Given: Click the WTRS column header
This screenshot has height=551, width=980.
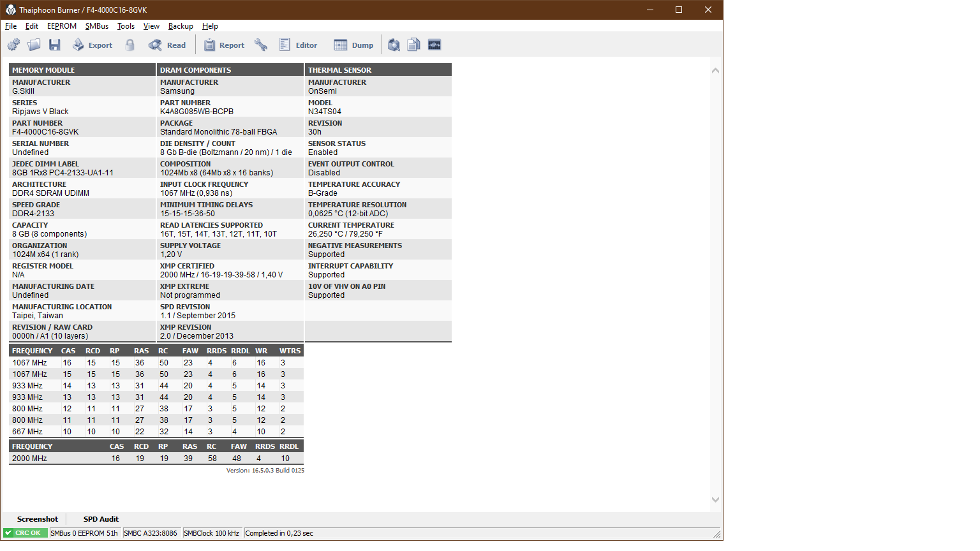Looking at the screenshot, I should (290, 351).
